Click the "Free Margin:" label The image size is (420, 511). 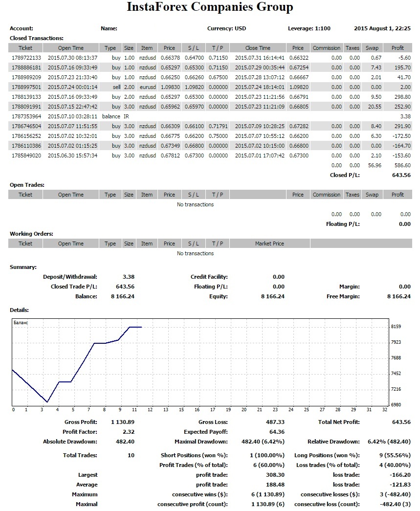(343, 296)
